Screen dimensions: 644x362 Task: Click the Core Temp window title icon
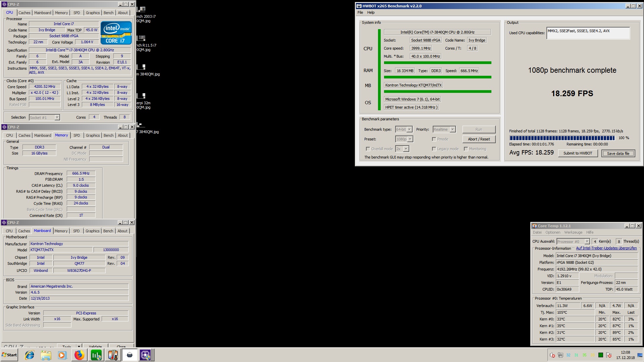click(535, 226)
